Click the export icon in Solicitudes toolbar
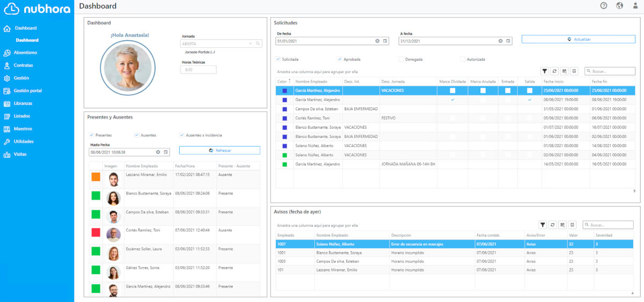644x302 pixels. pos(574,71)
